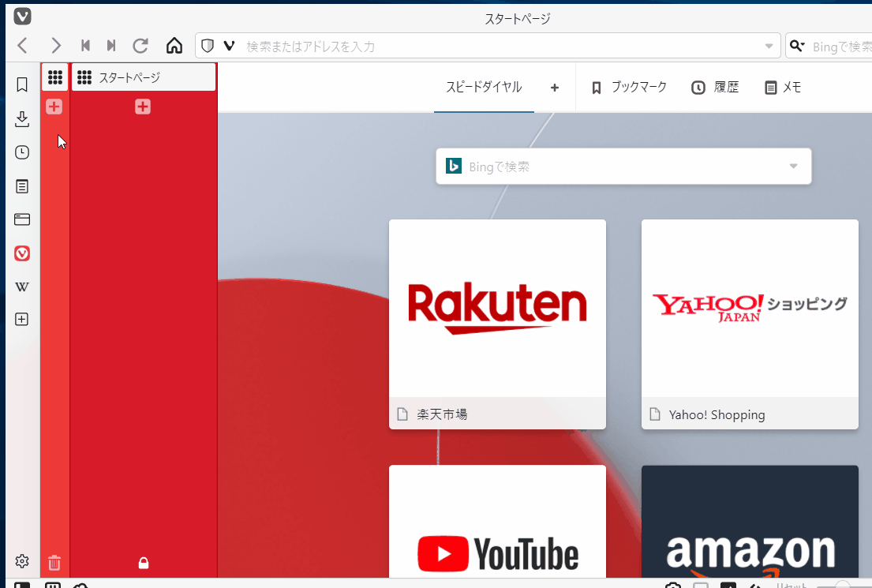The height and width of the screenshot is (588, 872).
Task: Click the padlock icon below the tab bar
Action: [144, 563]
